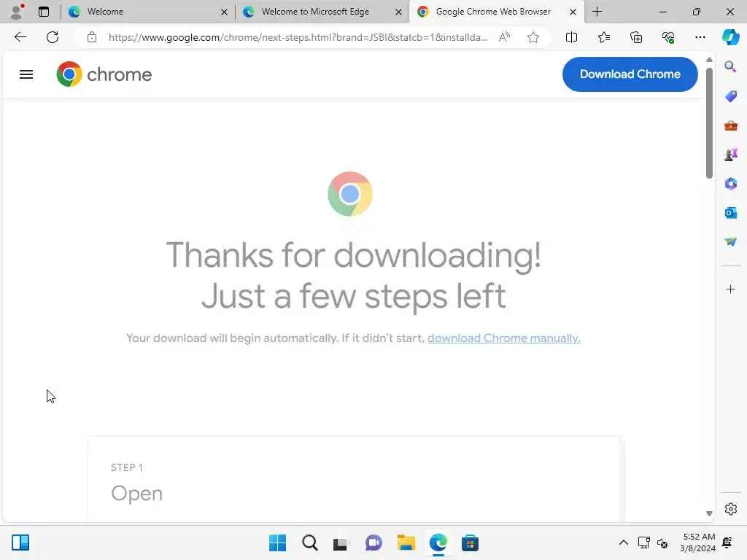Viewport: 747px width, 560px height.
Task: Open sidebar Outlook icon
Action: coord(730,212)
